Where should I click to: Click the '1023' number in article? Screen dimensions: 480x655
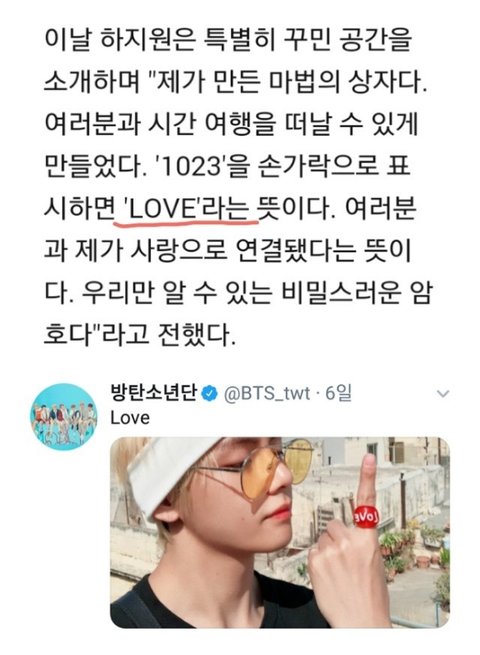195,166
